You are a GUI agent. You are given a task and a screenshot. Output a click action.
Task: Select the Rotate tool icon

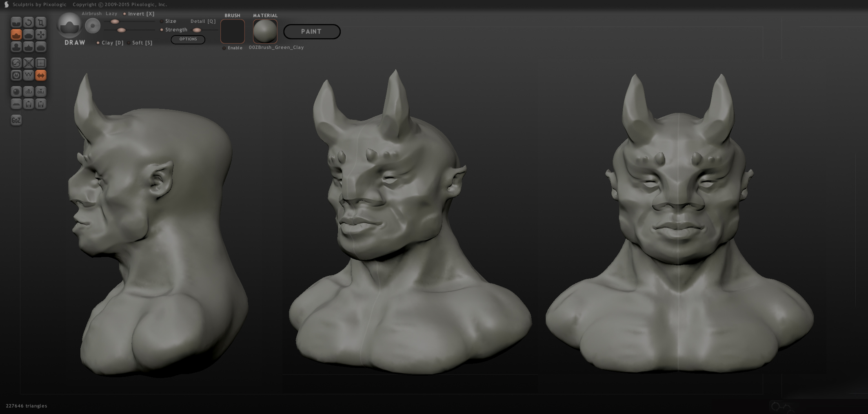point(28,22)
